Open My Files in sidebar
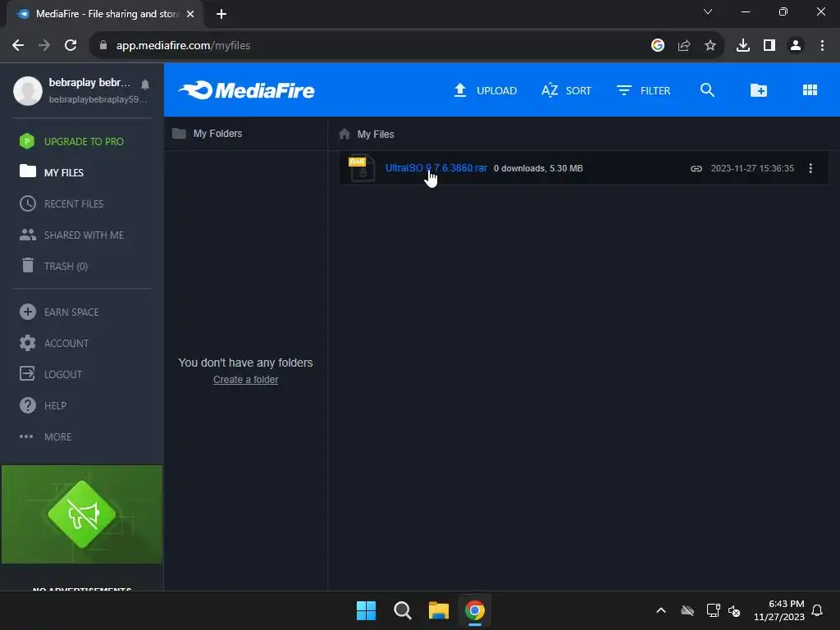840x630 pixels. pos(52,172)
